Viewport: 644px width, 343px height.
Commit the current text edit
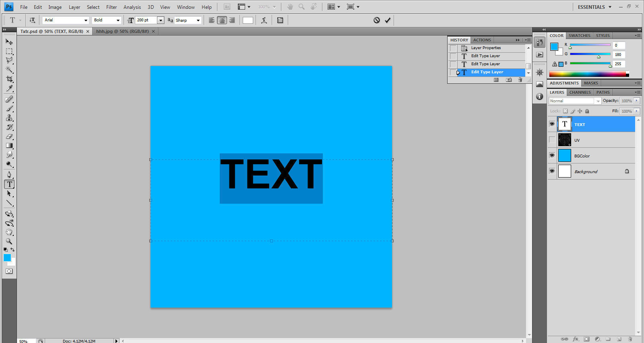click(388, 20)
